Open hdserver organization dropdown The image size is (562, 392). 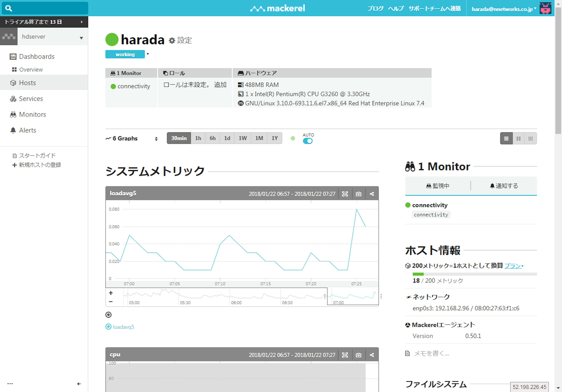(x=81, y=38)
